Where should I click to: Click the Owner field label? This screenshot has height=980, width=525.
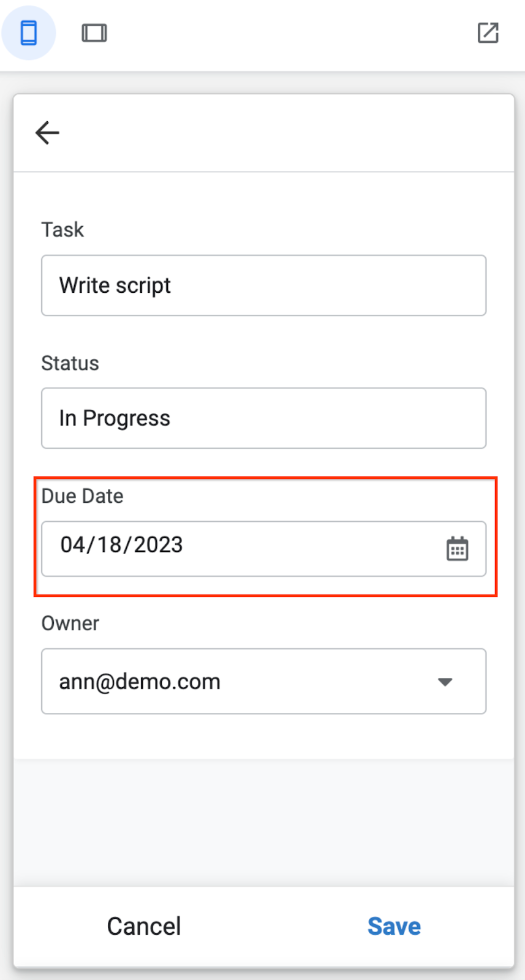pyautogui.click(x=70, y=623)
